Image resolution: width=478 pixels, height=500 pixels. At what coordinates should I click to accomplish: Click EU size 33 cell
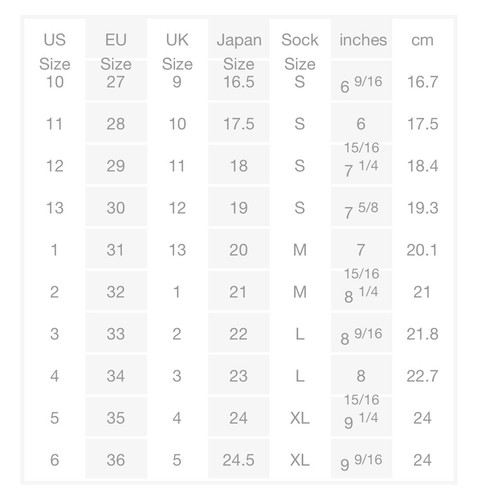(116, 334)
